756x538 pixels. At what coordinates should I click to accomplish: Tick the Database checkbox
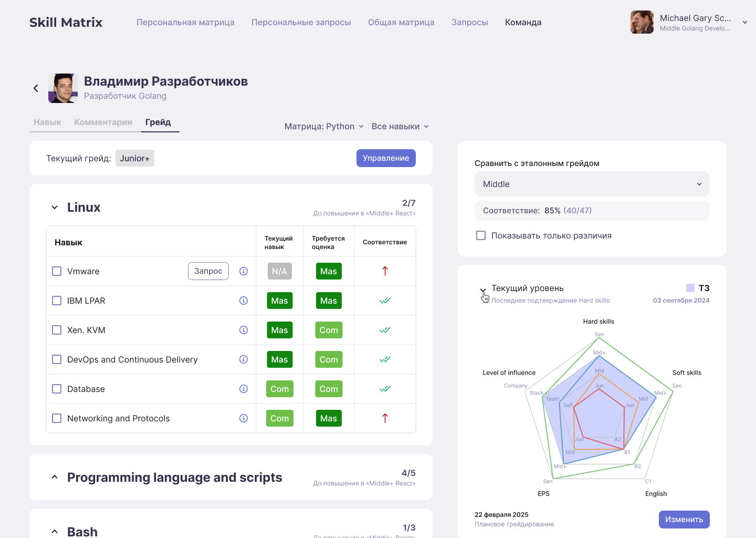coord(57,389)
